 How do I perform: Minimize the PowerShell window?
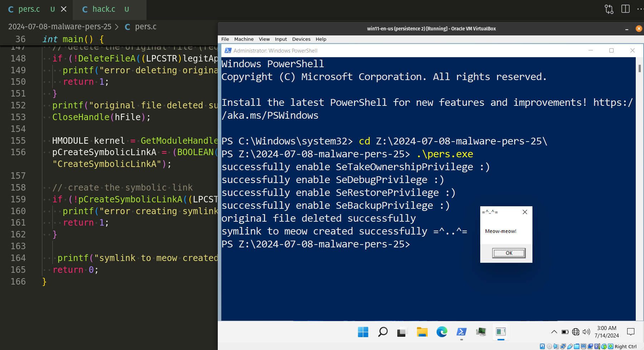(x=591, y=50)
